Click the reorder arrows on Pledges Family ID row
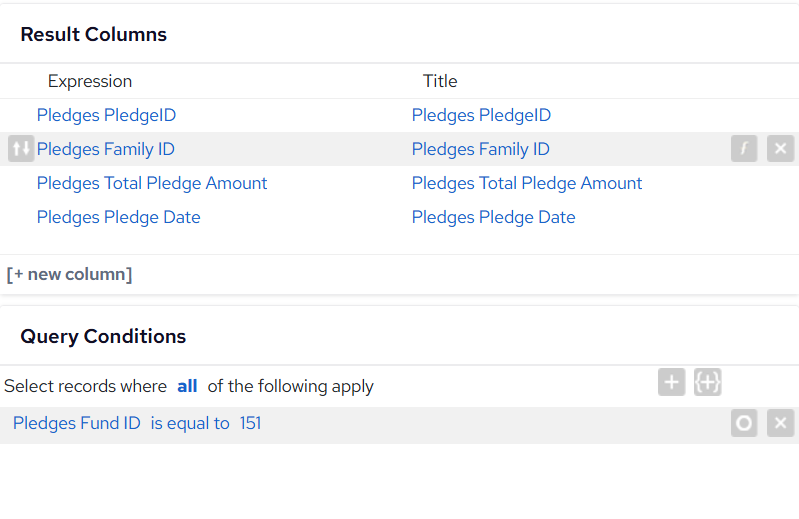799x519 pixels. pyautogui.click(x=21, y=149)
